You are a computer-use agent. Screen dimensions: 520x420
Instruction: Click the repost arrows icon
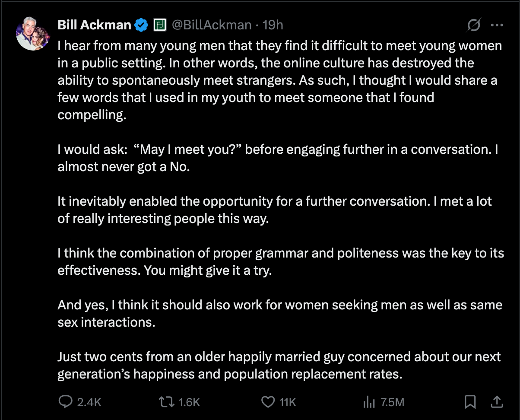(x=165, y=402)
